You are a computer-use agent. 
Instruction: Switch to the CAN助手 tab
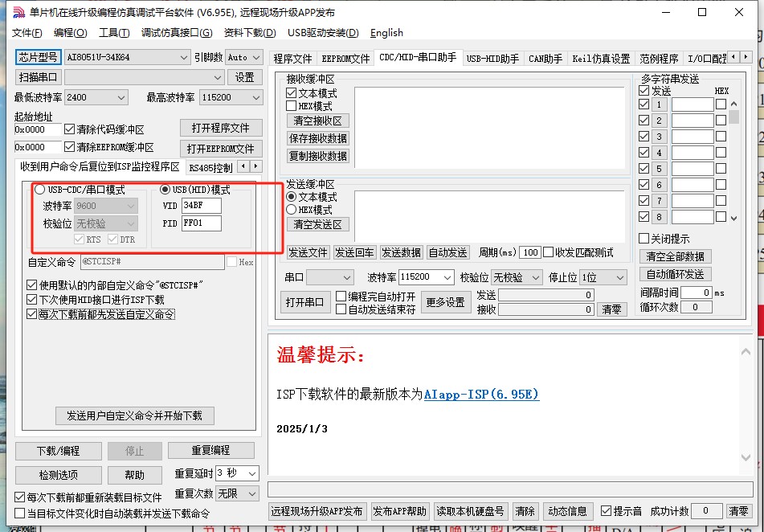point(545,59)
